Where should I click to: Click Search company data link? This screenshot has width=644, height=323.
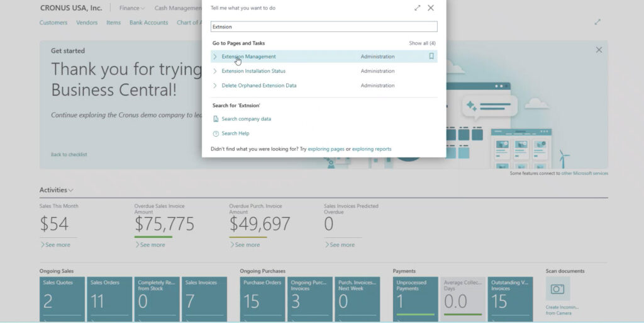click(x=247, y=119)
